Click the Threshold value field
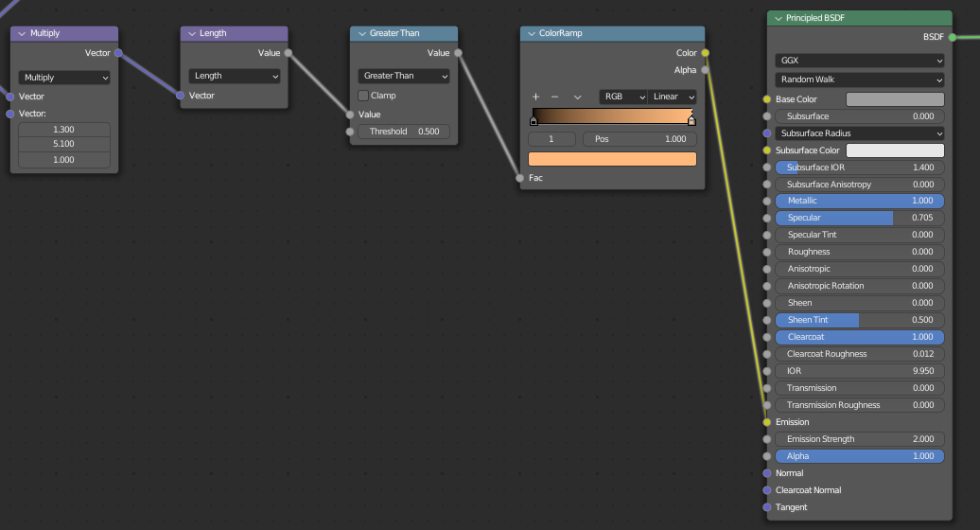 [x=404, y=132]
